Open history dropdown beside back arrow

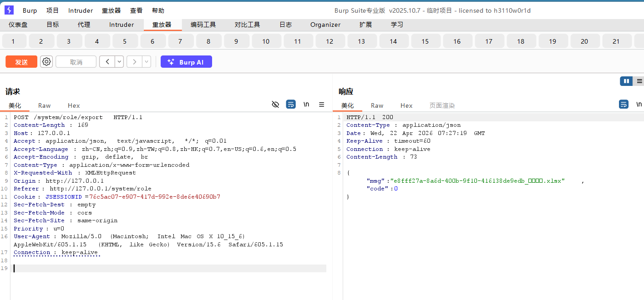[x=119, y=62]
